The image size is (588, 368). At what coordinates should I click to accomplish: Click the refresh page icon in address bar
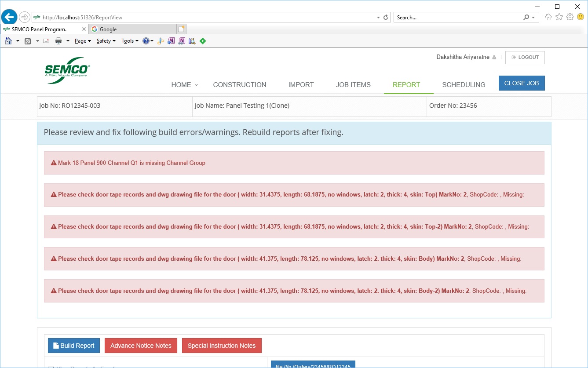[x=386, y=18]
